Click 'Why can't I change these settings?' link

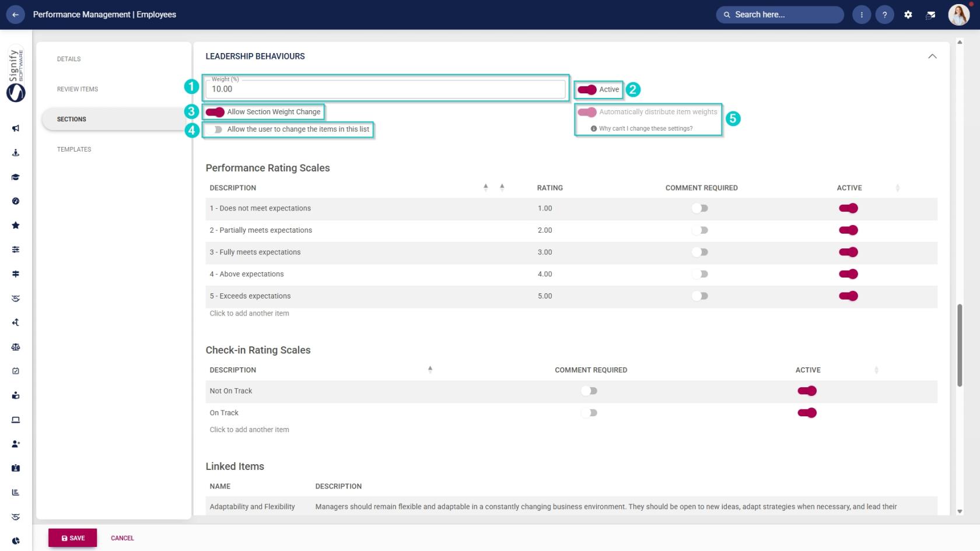tap(646, 128)
